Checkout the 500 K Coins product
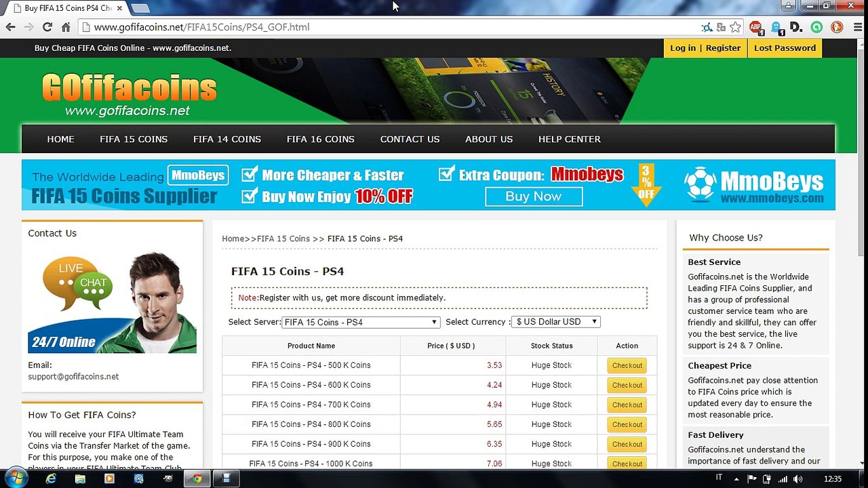Viewport: 868px width, 488px height. [627, 365]
